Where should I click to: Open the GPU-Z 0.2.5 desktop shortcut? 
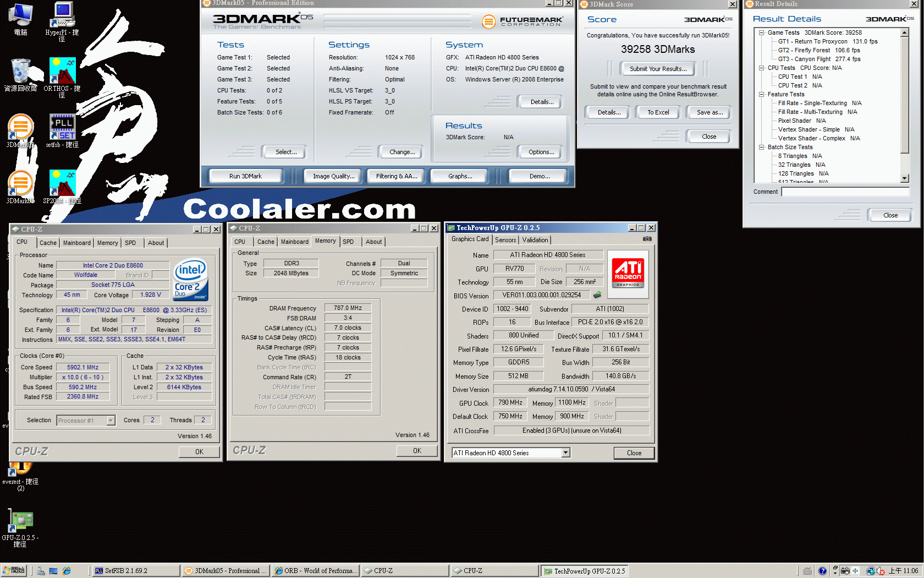20,528
